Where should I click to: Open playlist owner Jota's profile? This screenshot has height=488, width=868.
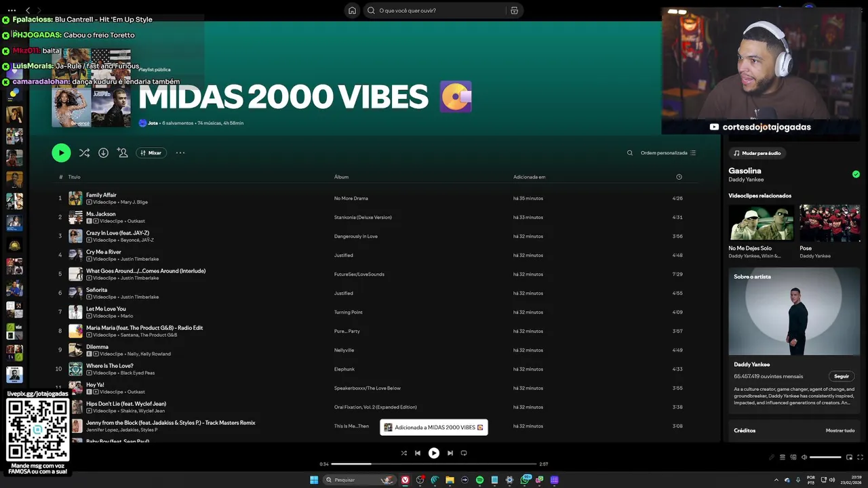pyautogui.click(x=153, y=123)
